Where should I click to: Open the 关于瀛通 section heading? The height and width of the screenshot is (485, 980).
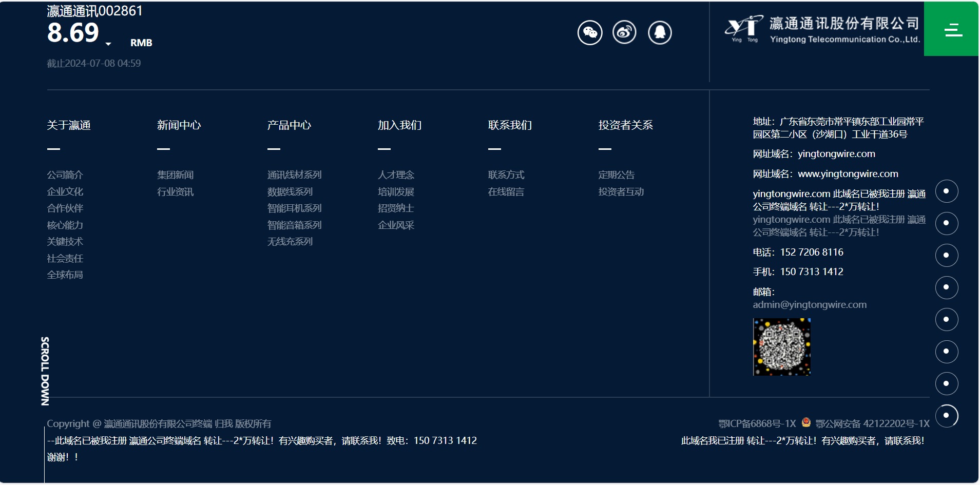(69, 125)
